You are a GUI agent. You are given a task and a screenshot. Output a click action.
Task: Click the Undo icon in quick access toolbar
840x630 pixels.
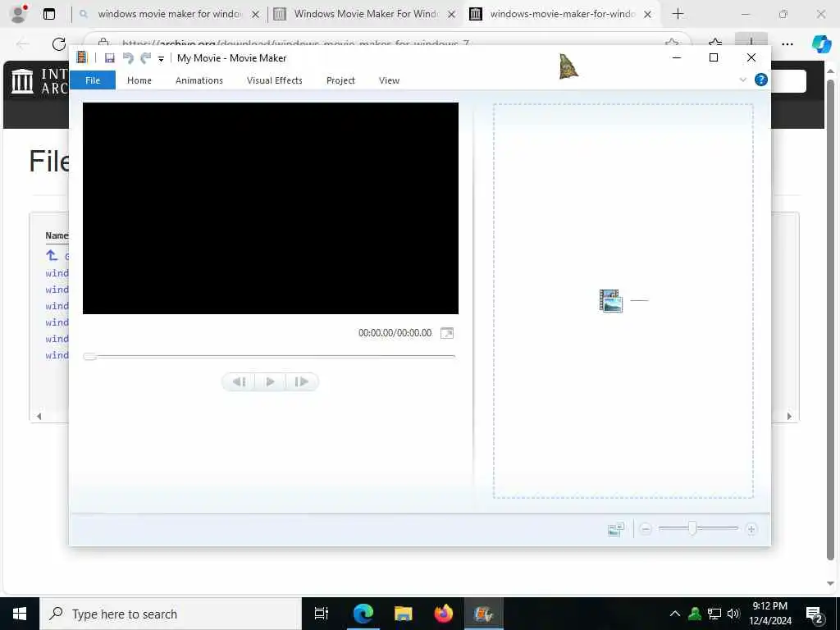click(127, 58)
